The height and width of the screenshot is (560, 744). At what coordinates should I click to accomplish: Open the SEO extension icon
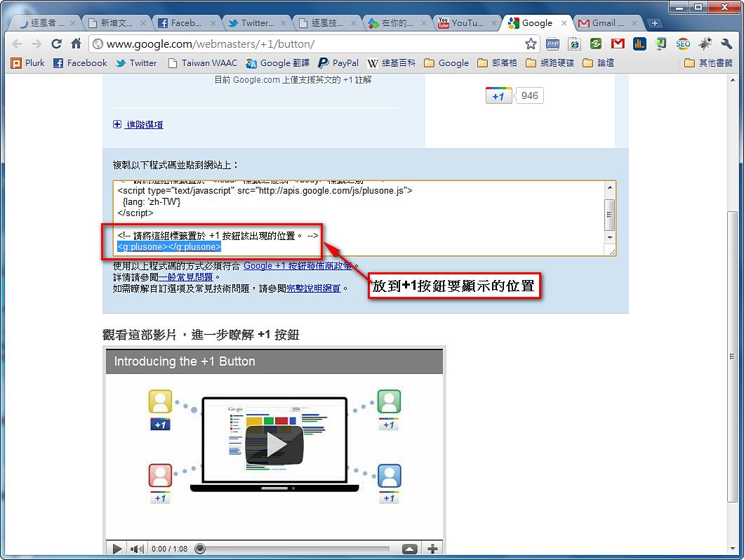[683, 44]
